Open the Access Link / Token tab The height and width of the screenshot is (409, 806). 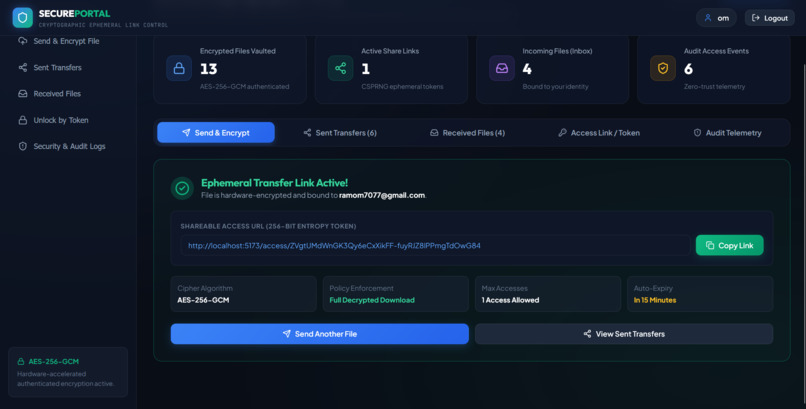coord(599,133)
